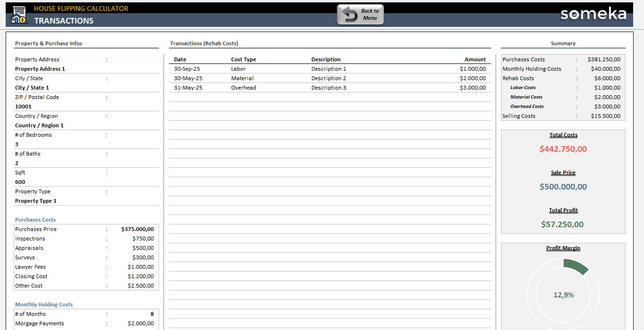Click the 30-Sep-25 date cell
644x330 pixels.
point(187,69)
